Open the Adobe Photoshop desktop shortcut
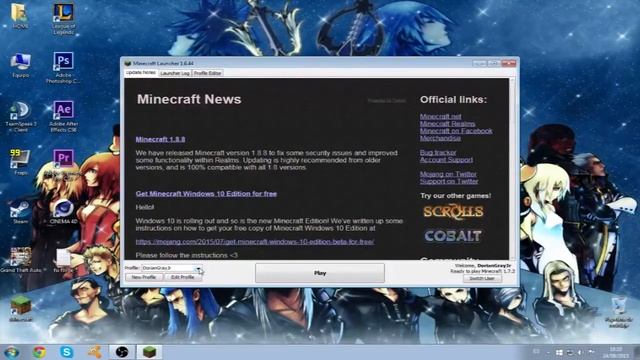640x360 pixels. (63, 67)
